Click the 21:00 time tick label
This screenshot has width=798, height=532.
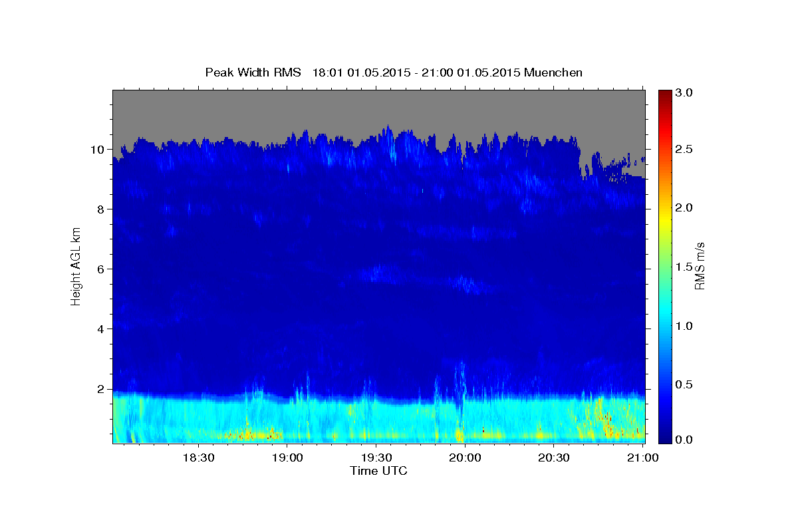click(x=642, y=458)
